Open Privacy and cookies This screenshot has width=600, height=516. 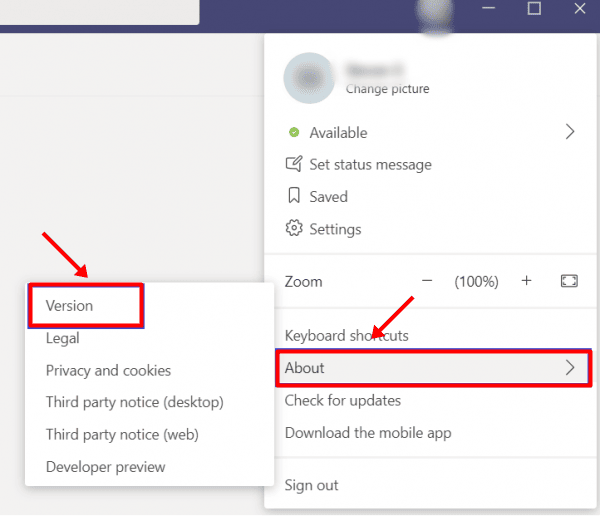tap(108, 371)
